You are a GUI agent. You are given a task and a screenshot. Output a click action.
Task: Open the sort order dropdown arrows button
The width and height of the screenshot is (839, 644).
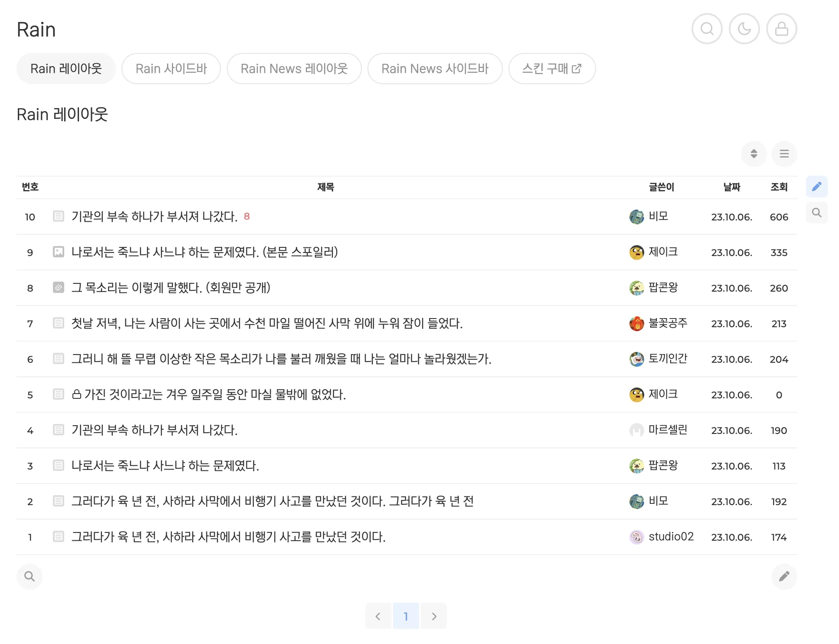(754, 154)
